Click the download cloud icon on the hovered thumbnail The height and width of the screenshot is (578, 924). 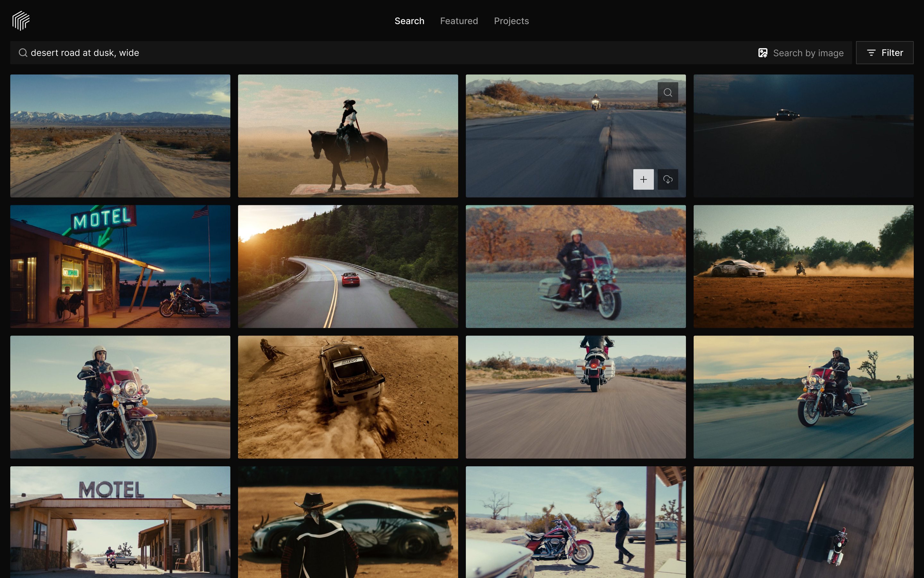click(x=667, y=179)
